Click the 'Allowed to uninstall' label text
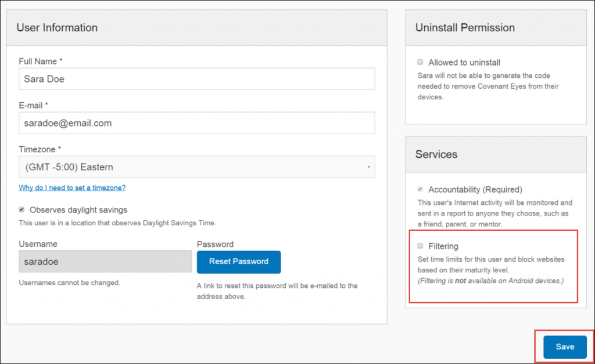Screen dimensions: 595x364 pos(464,63)
